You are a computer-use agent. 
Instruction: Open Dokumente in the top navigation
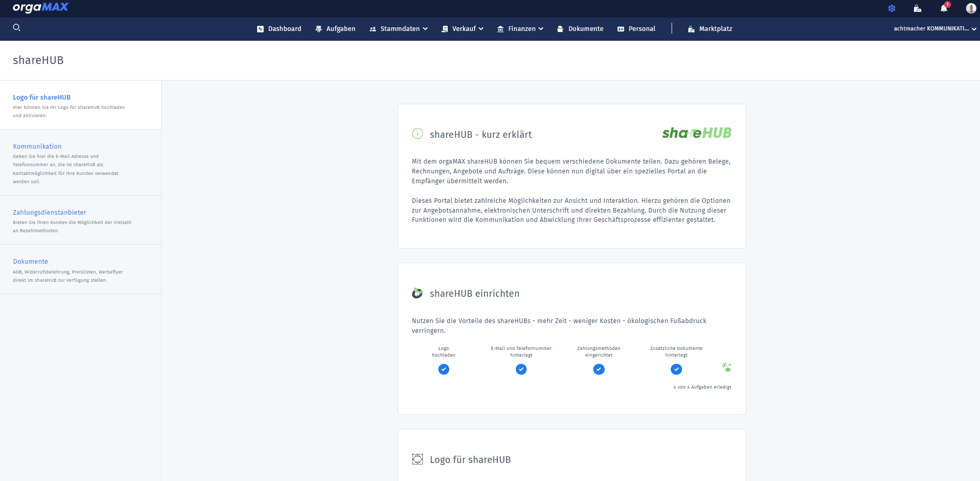580,29
